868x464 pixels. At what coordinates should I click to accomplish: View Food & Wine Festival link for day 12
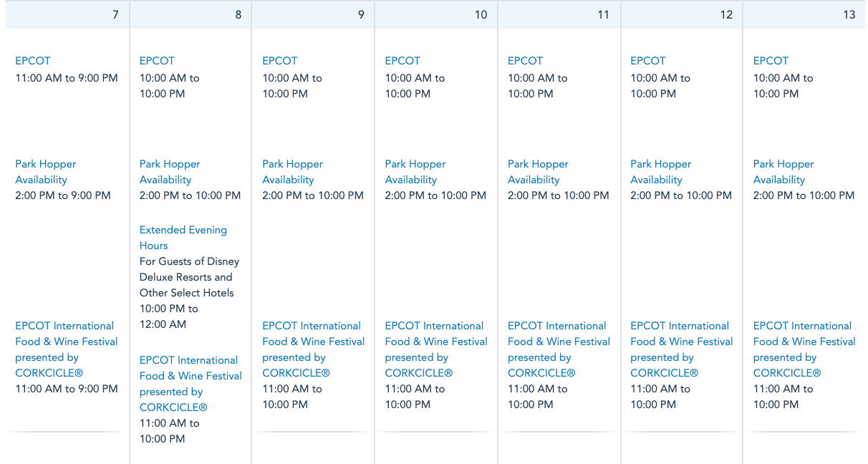(681, 349)
